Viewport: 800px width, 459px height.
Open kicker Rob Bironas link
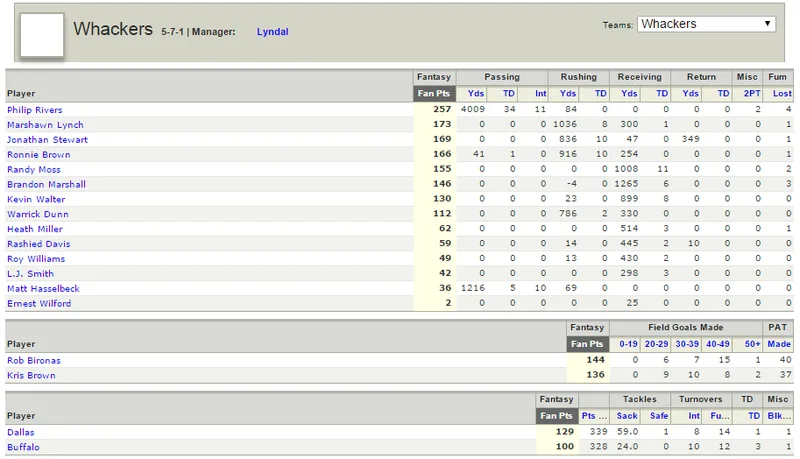point(34,360)
